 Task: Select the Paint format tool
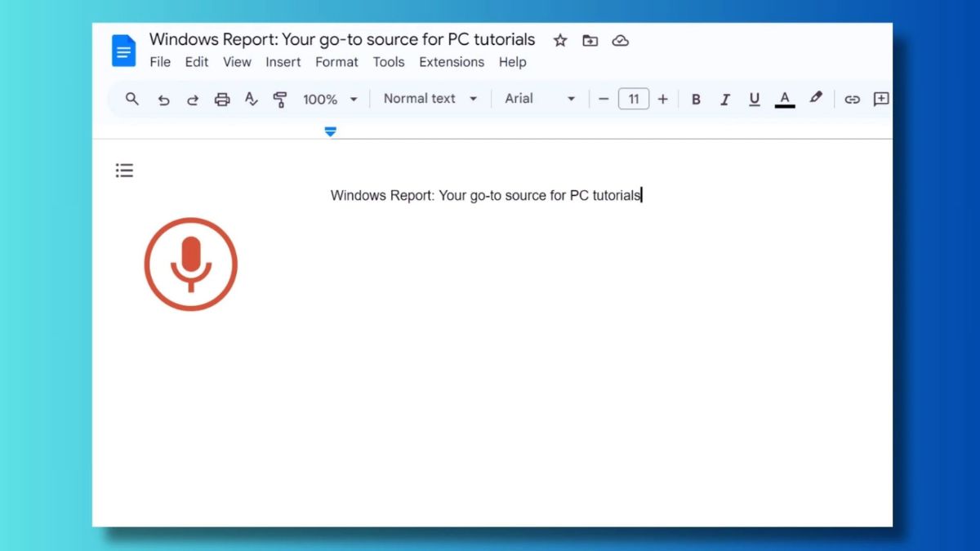tap(280, 100)
